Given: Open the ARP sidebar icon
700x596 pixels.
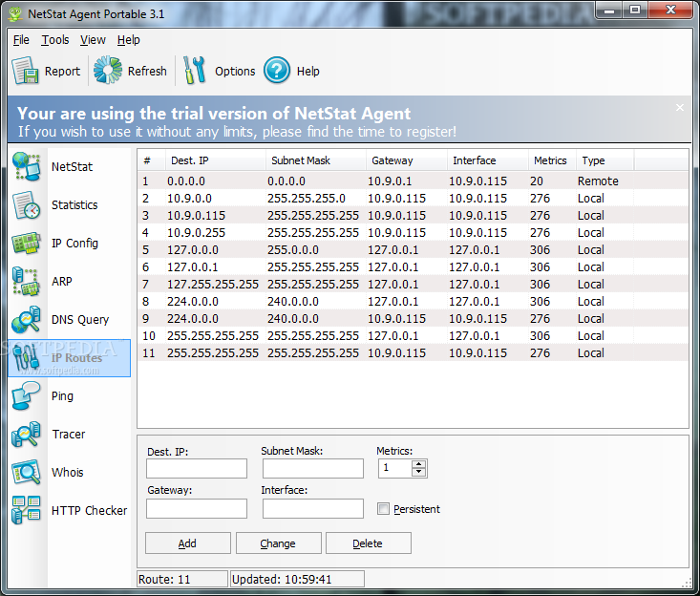Looking at the screenshot, I should [x=27, y=281].
